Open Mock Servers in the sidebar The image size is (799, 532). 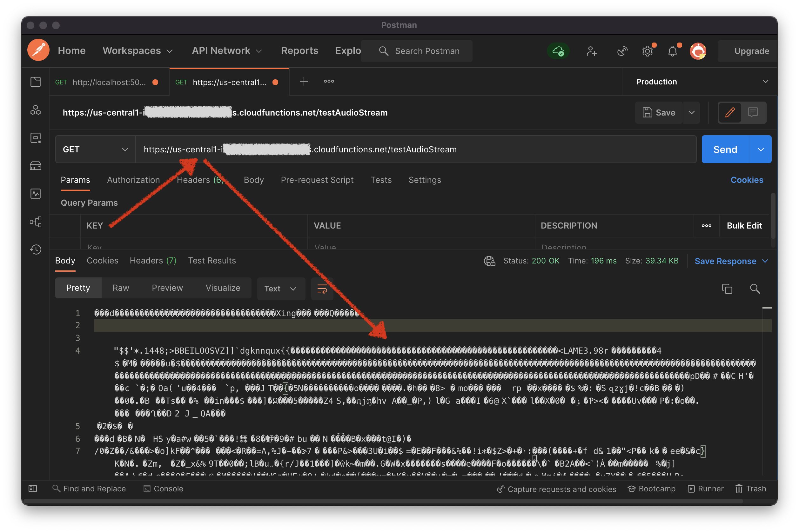[x=36, y=166]
